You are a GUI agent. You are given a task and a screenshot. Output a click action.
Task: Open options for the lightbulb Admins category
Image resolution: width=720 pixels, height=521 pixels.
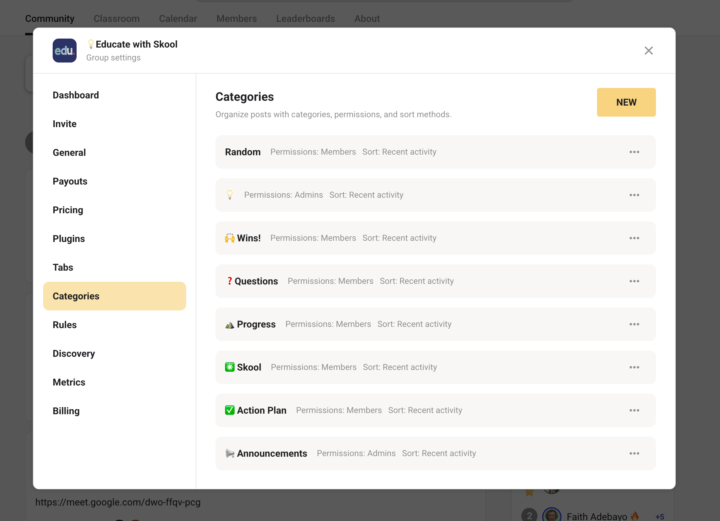pos(634,195)
